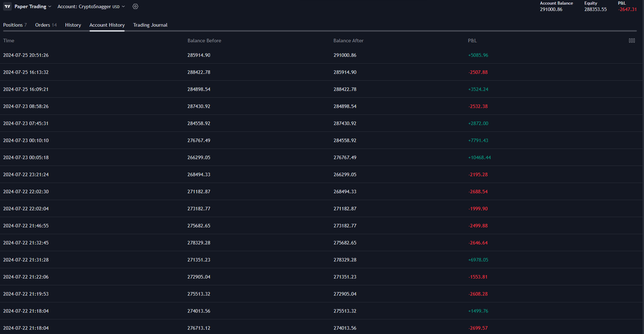The height and width of the screenshot is (334, 644).
Task: Select the row timestamped 2024-07-25 16:13:32
Action: pos(322,72)
